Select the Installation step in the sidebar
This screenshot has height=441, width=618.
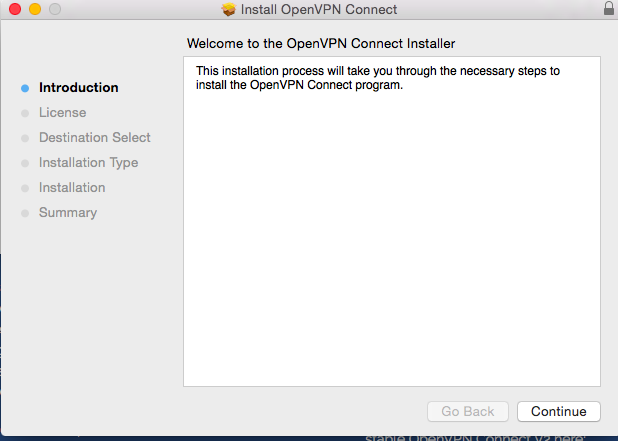[72, 188]
